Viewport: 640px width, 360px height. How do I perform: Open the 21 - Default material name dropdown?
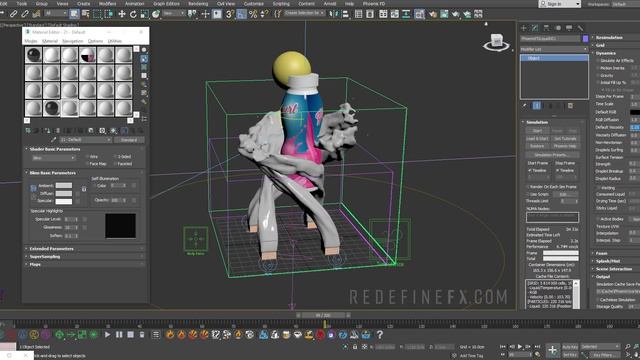(86, 140)
